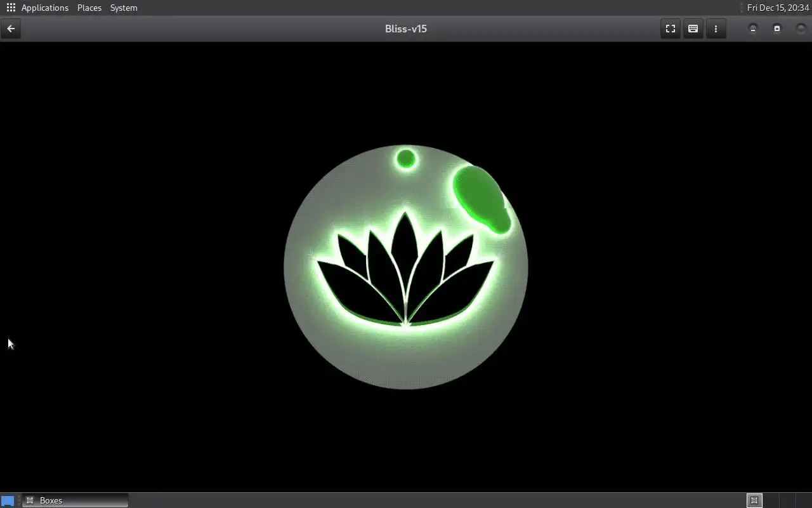Image resolution: width=812 pixels, height=508 pixels.
Task: Click the show desktop icon in taskbar
Action: (8, 500)
